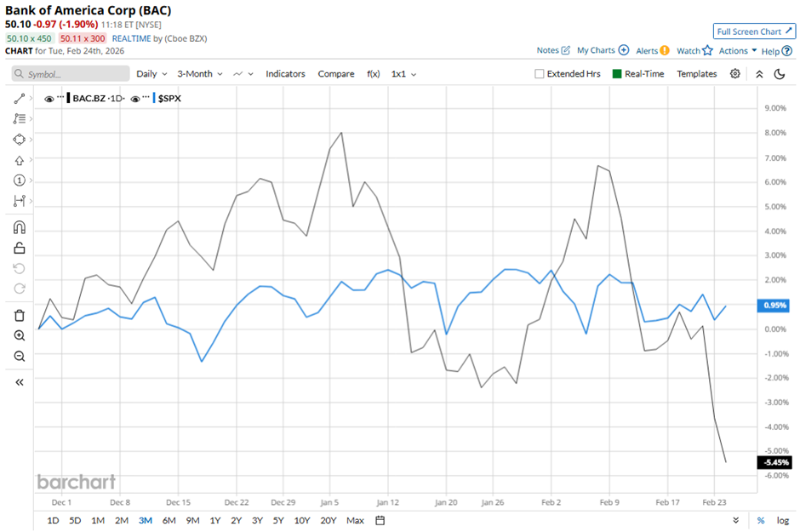Open the Daily frequency dropdown
The image size is (800, 532).
point(151,74)
